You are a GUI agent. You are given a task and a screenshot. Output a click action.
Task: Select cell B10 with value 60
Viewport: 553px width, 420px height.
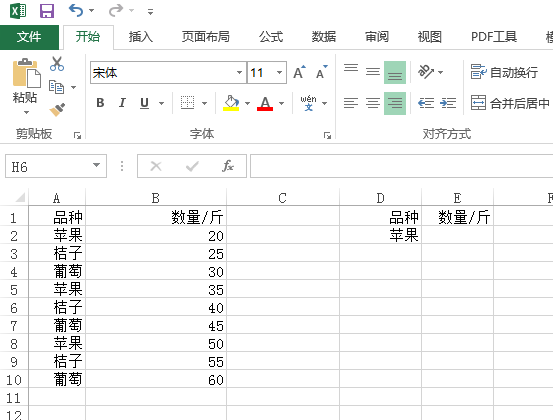pyautogui.click(x=156, y=379)
